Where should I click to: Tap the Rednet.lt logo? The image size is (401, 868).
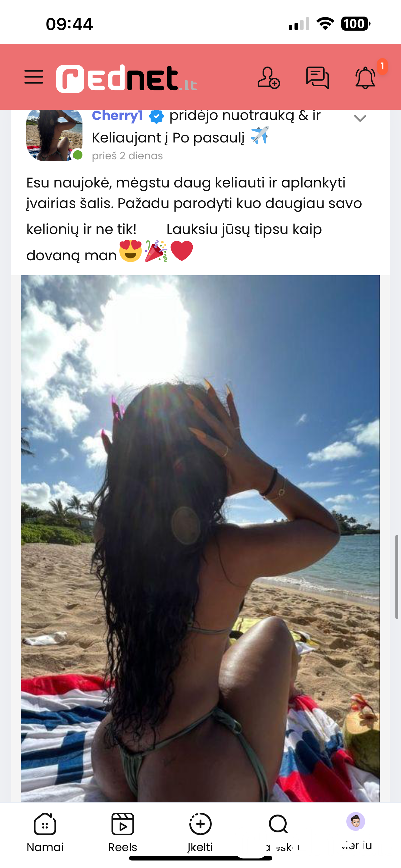(x=126, y=78)
